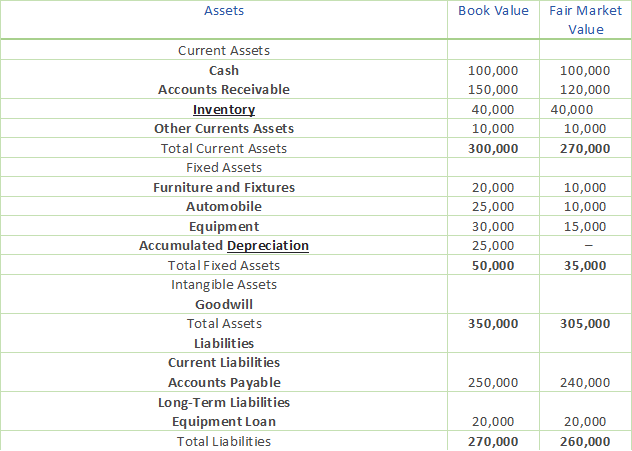Select Total Current Assets book value 300,000
The image size is (632, 451).
tap(493, 149)
